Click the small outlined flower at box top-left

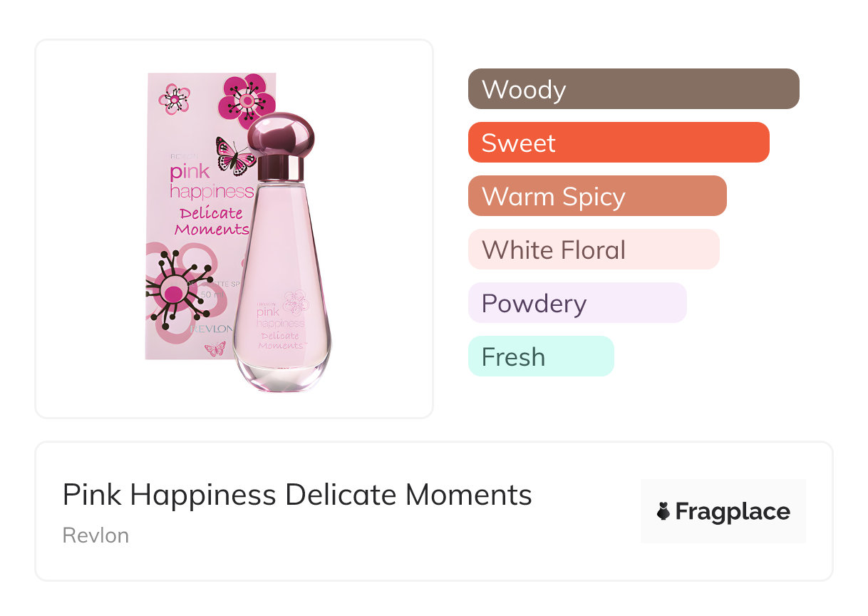pos(174,99)
